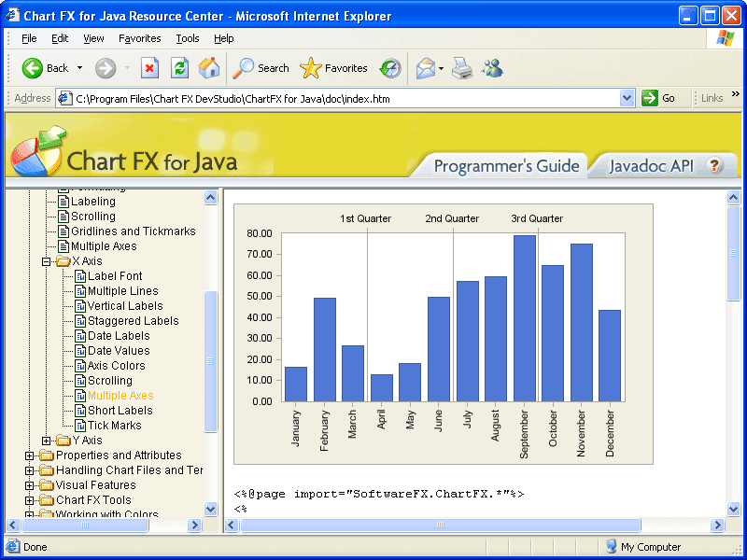
Task: Switch to the Javadoc API tab
Action: pyautogui.click(x=651, y=166)
